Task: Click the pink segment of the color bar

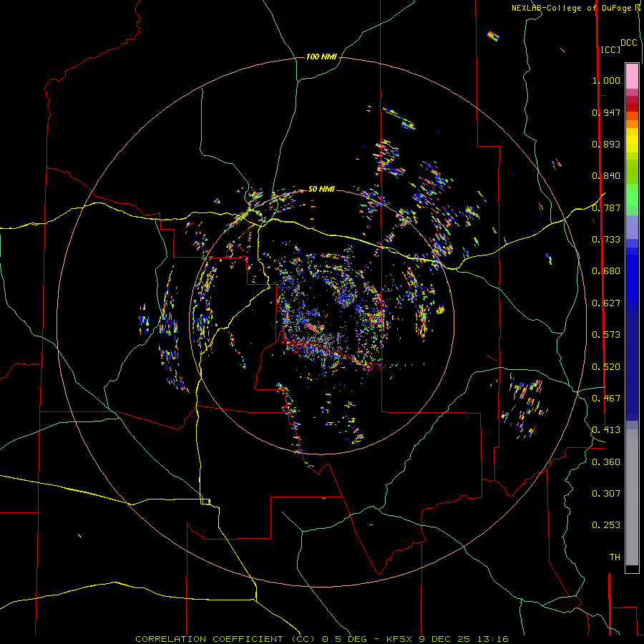Action: pyautogui.click(x=632, y=76)
